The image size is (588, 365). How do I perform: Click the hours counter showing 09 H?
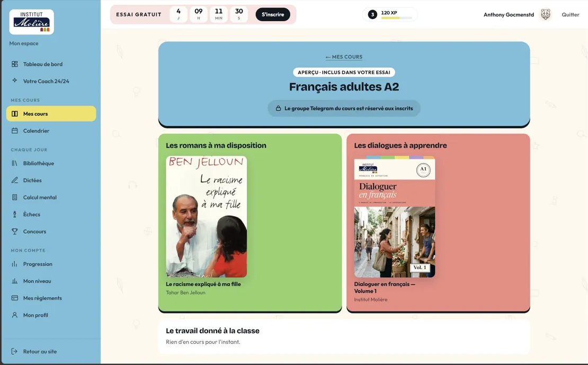(x=199, y=14)
